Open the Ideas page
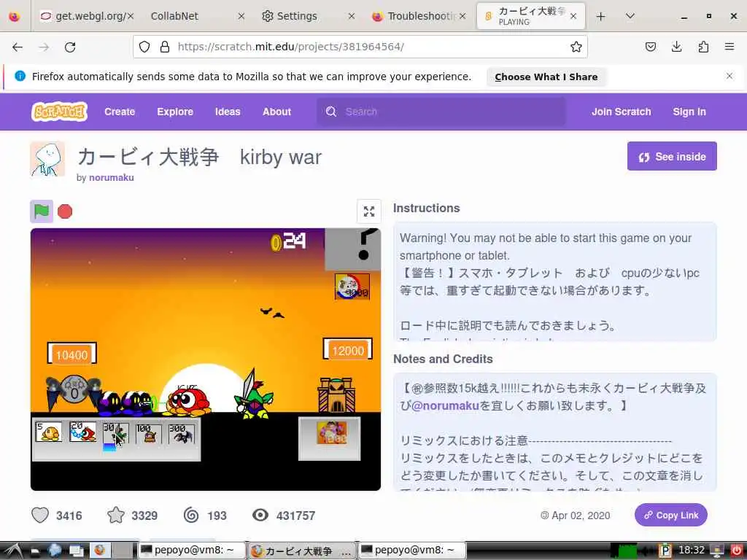 click(228, 112)
